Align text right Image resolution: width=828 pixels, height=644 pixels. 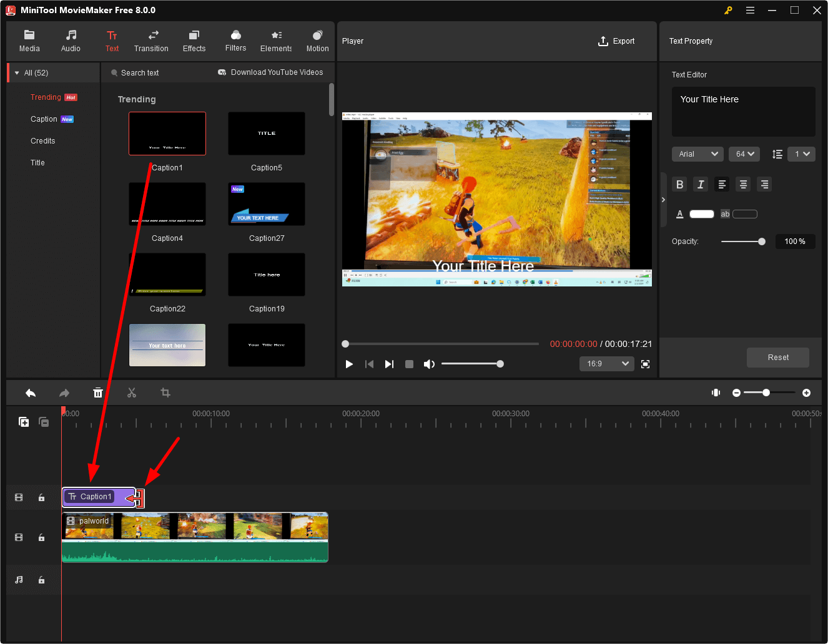[764, 184]
